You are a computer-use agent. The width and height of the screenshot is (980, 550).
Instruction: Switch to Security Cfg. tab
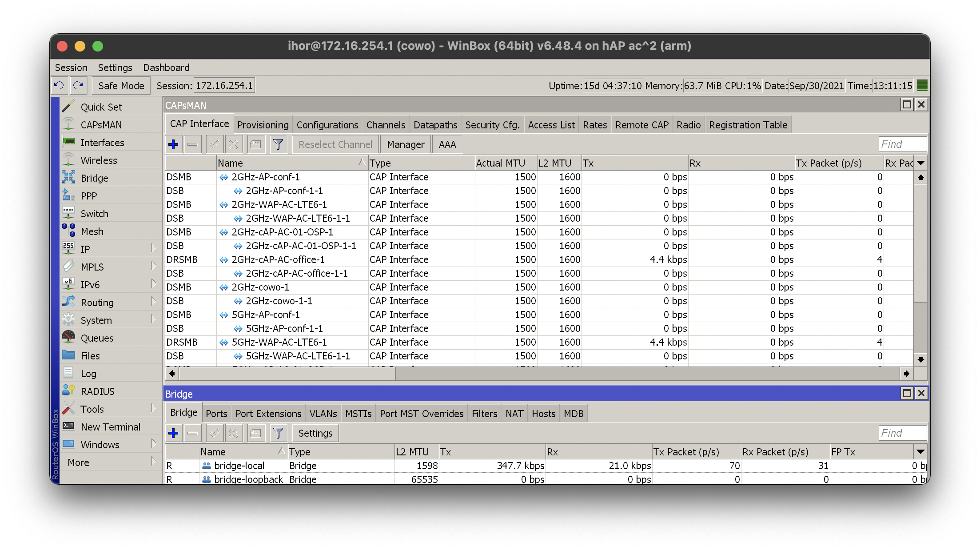(492, 125)
